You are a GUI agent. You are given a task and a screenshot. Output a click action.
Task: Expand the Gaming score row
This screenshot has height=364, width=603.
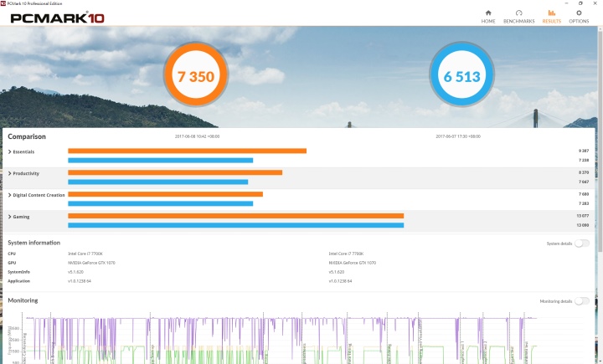click(20, 217)
